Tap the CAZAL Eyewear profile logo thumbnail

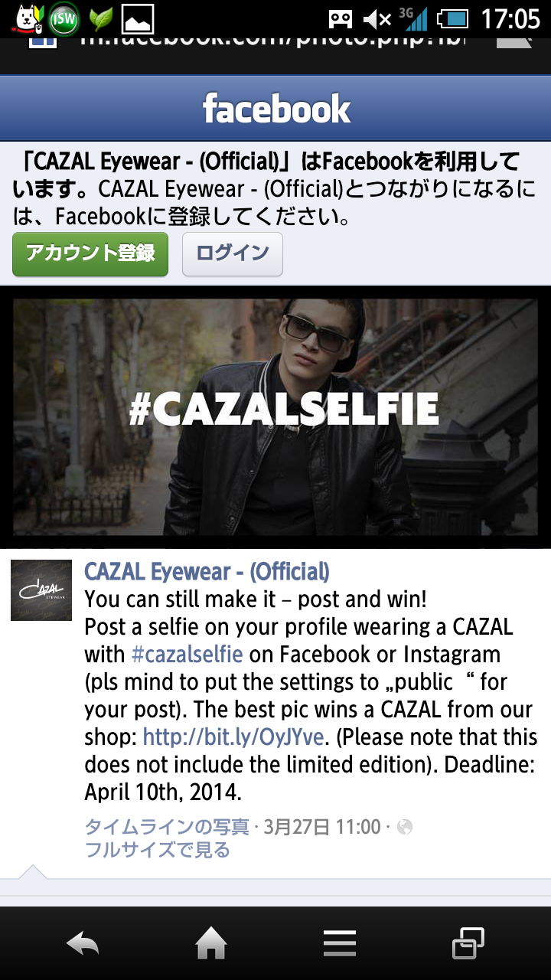pyautogui.click(x=41, y=590)
